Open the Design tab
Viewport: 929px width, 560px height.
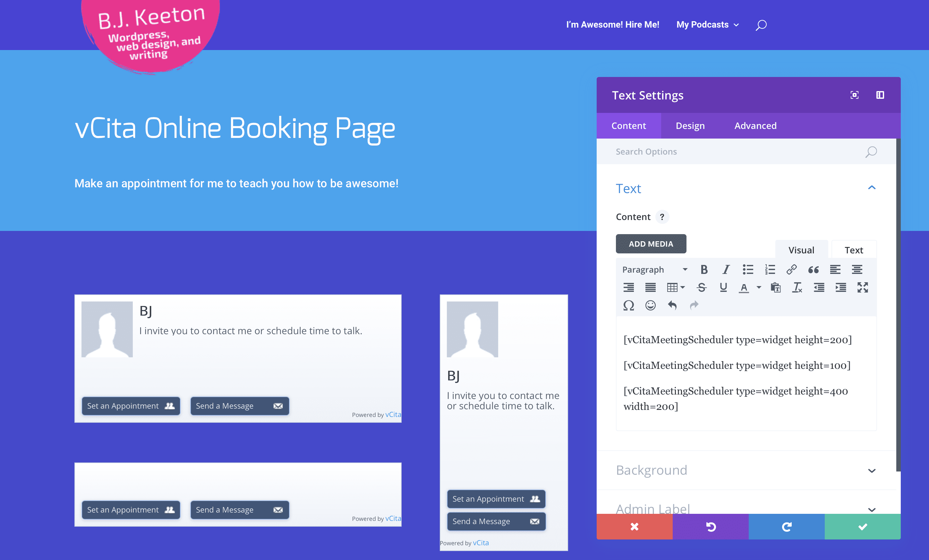tap(690, 125)
